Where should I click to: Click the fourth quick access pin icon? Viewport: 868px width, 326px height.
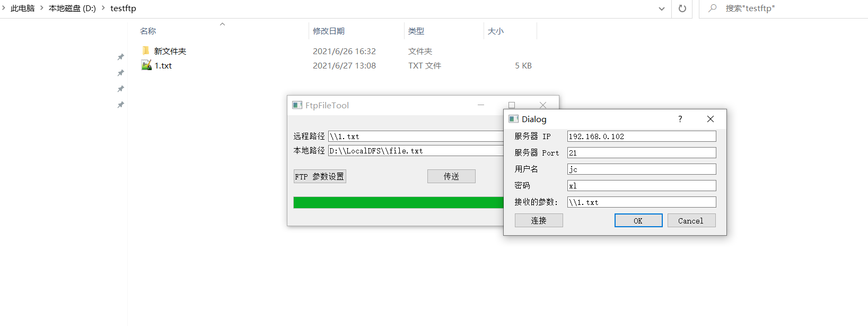point(121,105)
